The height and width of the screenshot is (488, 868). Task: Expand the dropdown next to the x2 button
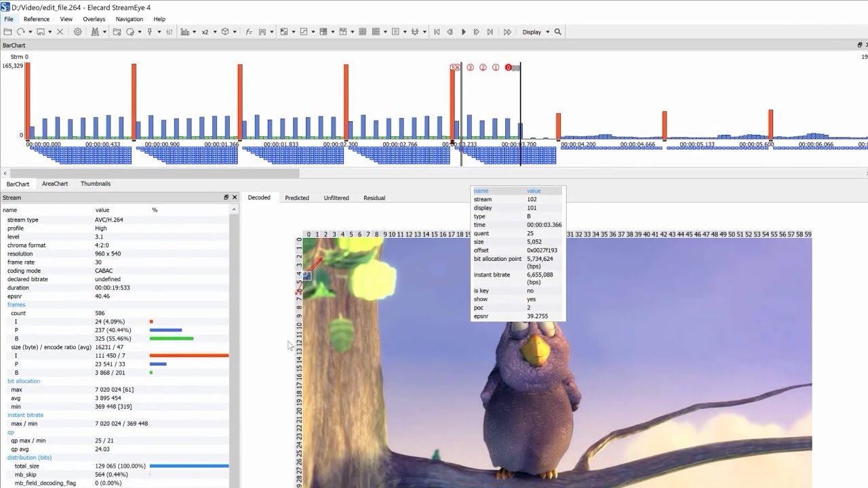(x=214, y=32)
